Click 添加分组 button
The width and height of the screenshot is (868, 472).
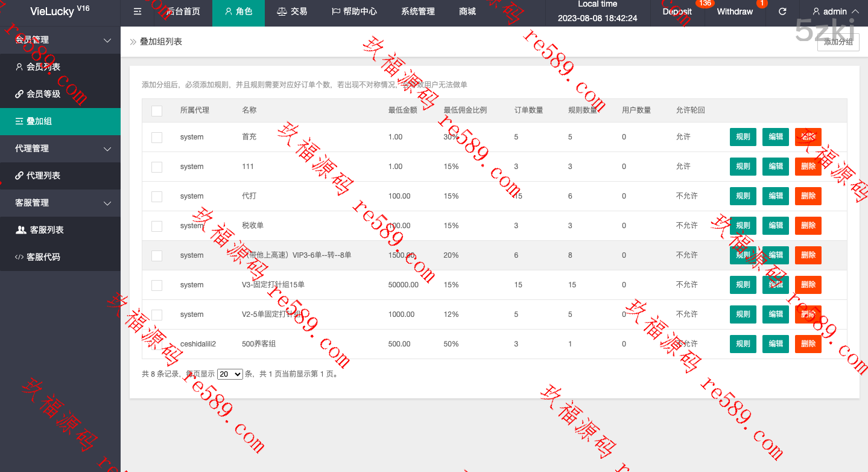pyautogui.click(x=838, y=42)
